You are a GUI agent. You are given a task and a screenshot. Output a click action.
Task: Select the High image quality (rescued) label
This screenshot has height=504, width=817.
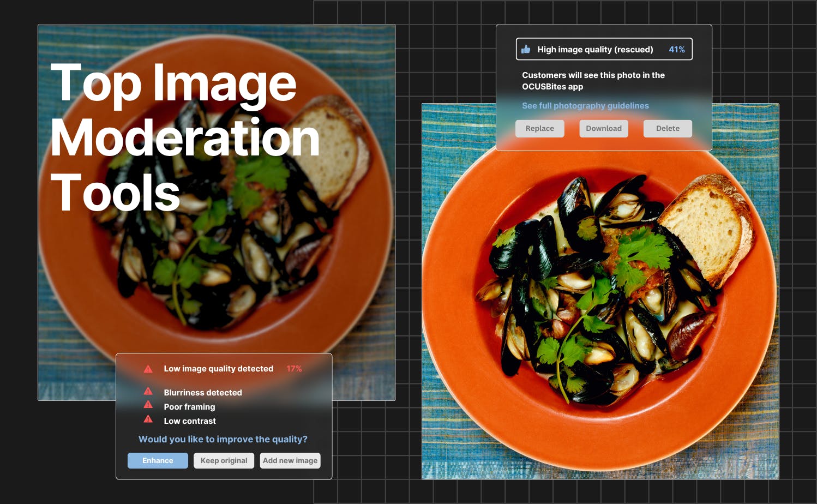coord(595,49)
